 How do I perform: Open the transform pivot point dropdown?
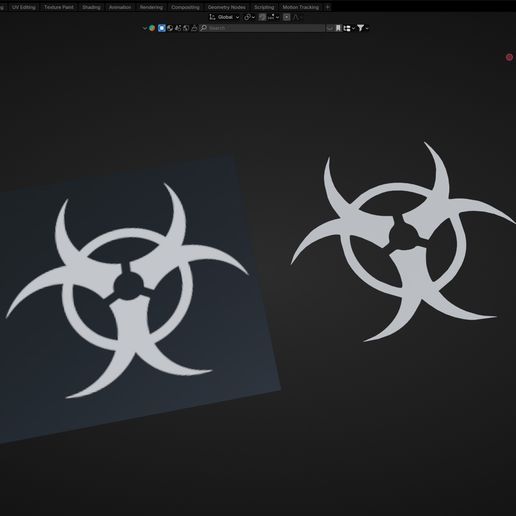click(x=249, y=17)
